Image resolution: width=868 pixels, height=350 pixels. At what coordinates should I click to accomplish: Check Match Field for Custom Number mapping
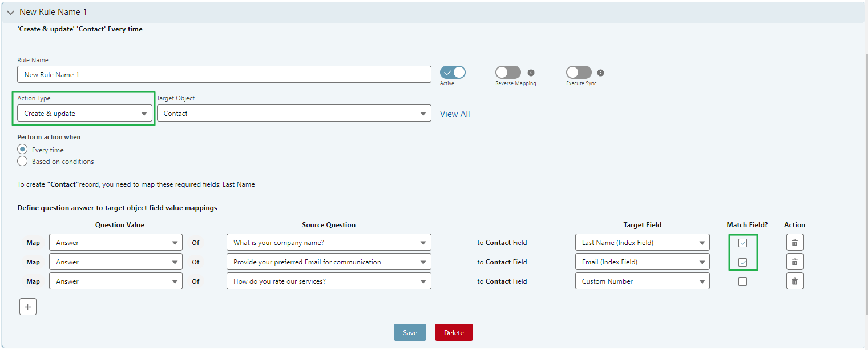pyautogui.click(x=742, y=281)
